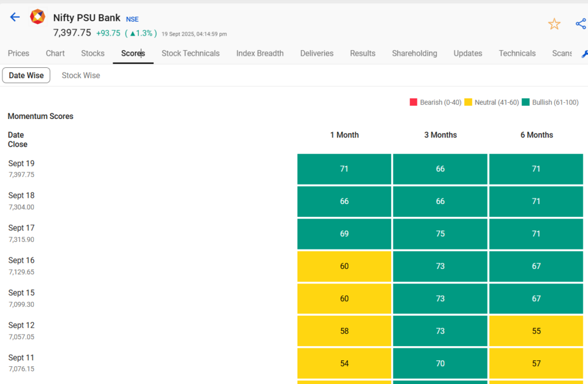588x384 pixels.
Task: Click Sept 11 6 Months score 57
Action: pyautogui.click(x=536, y=363)
